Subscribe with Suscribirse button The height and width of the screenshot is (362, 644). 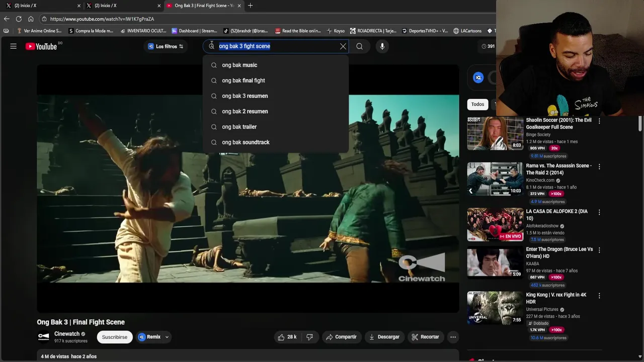115,337
